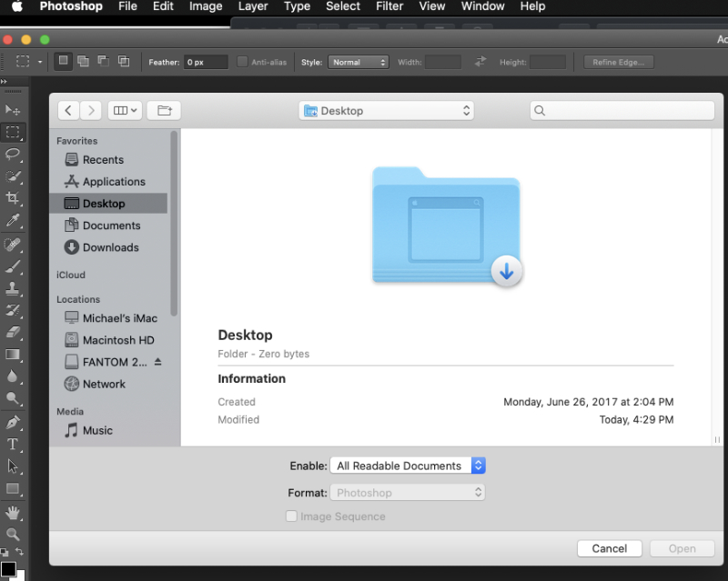
Task: Click the sidebar scrollbar
Action: pyautogui.click(x=174, y=223)
